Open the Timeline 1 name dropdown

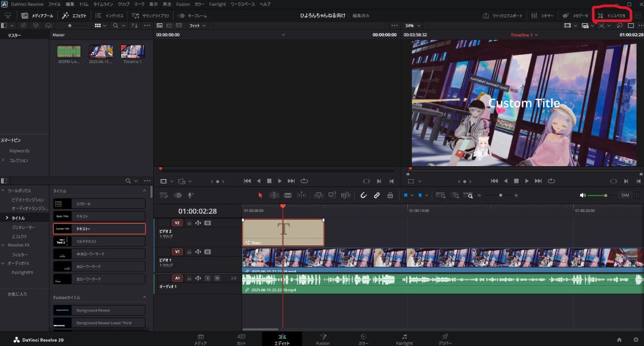tap(524, 35)
